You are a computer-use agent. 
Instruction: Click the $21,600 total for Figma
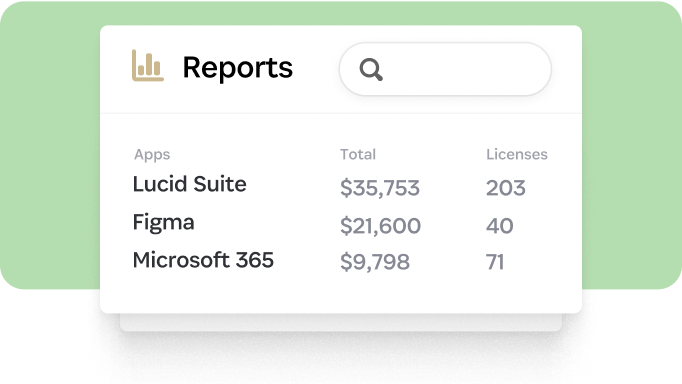380,226
